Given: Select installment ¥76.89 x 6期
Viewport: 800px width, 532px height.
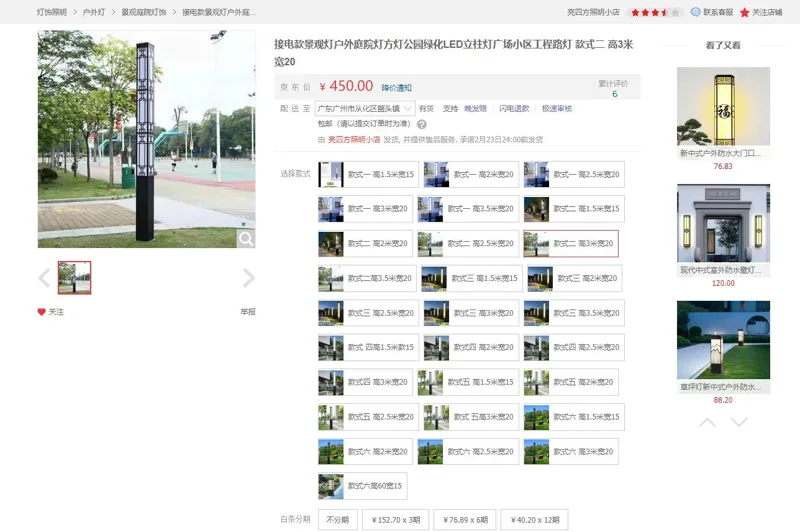Looking at the screenshot, I should tap(465, 520).
